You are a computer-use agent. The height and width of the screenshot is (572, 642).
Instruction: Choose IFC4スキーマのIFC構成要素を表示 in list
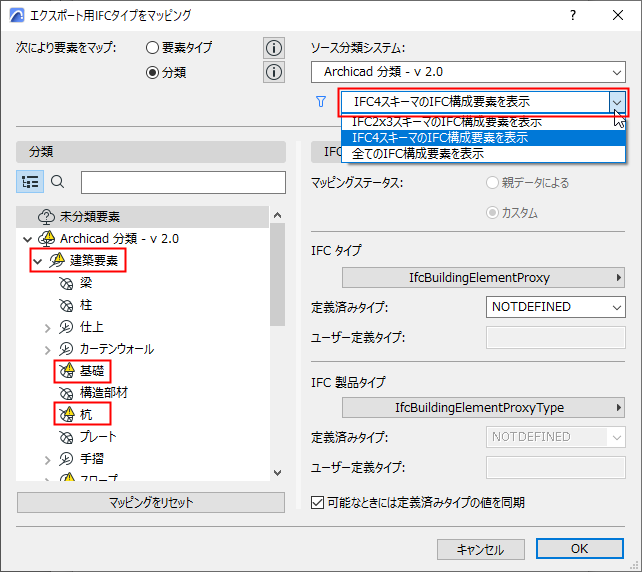[483, 138]
